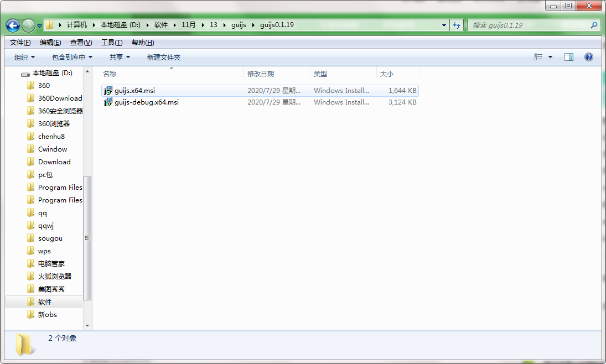606x364 pixels.
Task: Refresh the folder with the refresh button
Action: tap(457, 25)
